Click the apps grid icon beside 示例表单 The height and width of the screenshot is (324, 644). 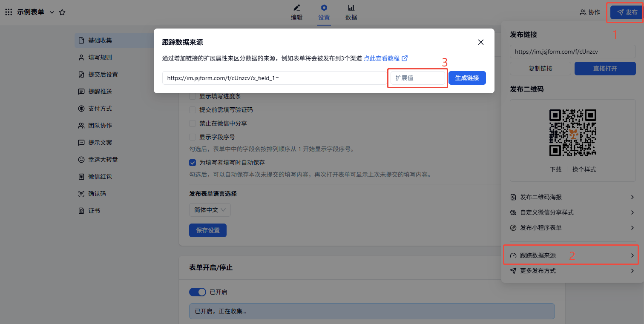tap(9, 12)
